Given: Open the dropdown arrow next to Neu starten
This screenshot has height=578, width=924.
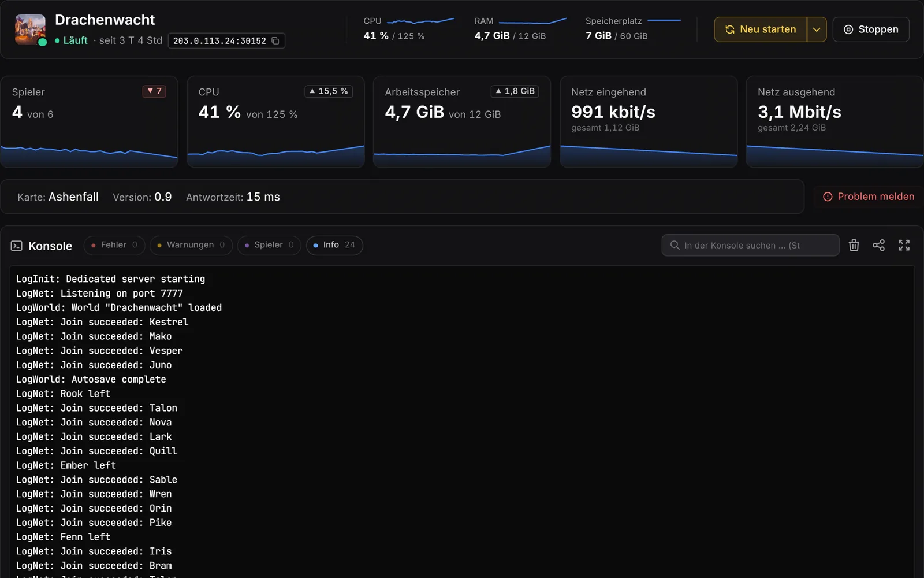Looking at the screenshot, I should pyautogui.click(x=817, y=29).
